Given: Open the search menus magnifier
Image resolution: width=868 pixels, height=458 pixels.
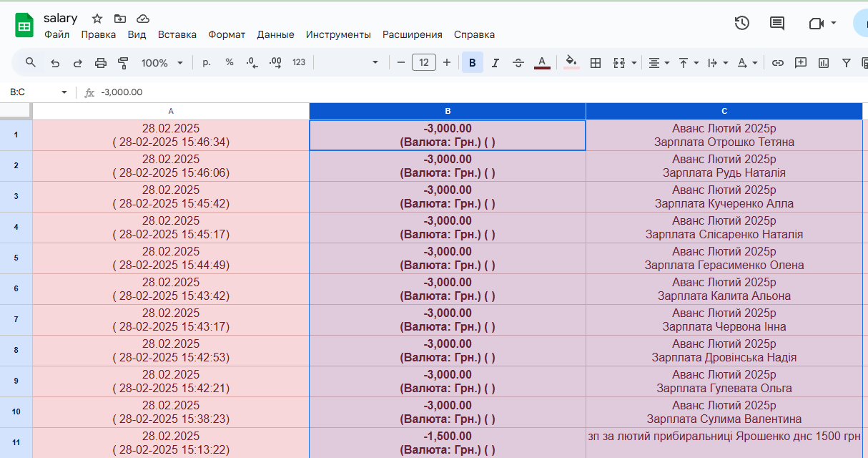Looking at the screenshot, I should (x=31, y=62).
